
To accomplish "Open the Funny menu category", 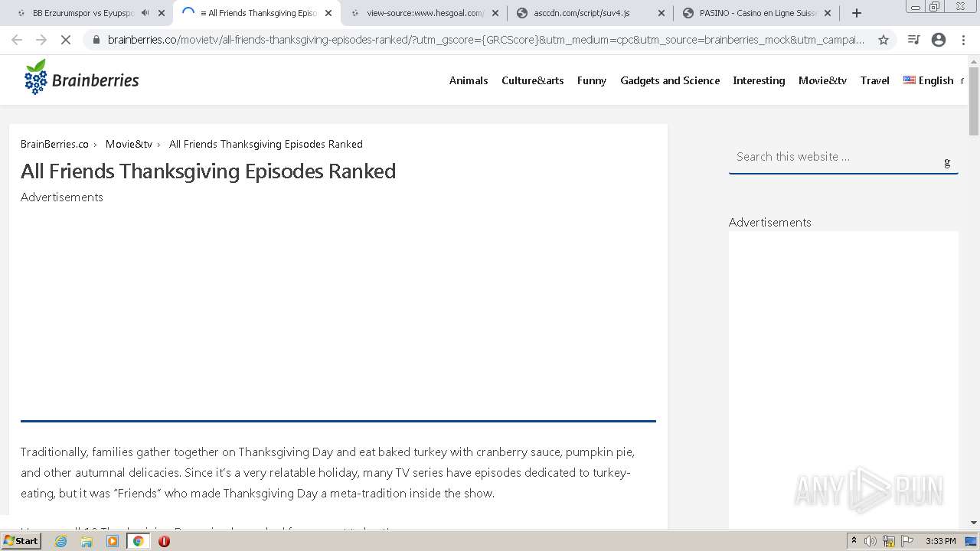I will [592, 80].
